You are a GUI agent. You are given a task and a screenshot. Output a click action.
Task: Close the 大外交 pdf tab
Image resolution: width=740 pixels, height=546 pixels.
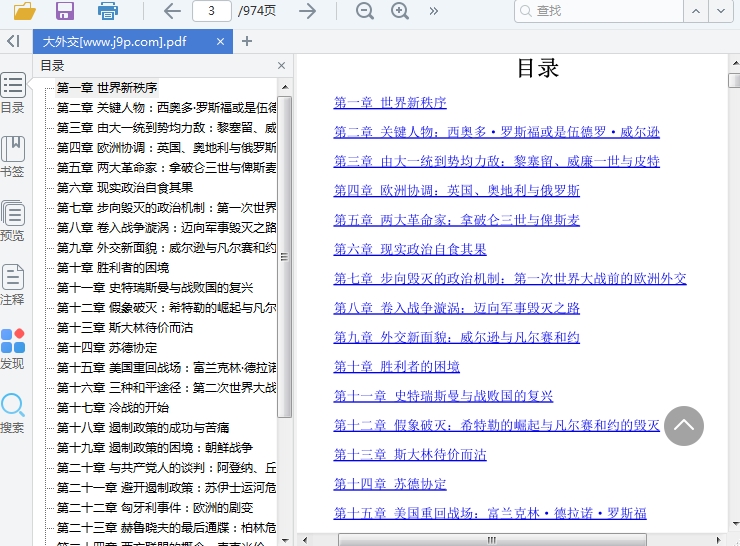click(x=220, y=42)
